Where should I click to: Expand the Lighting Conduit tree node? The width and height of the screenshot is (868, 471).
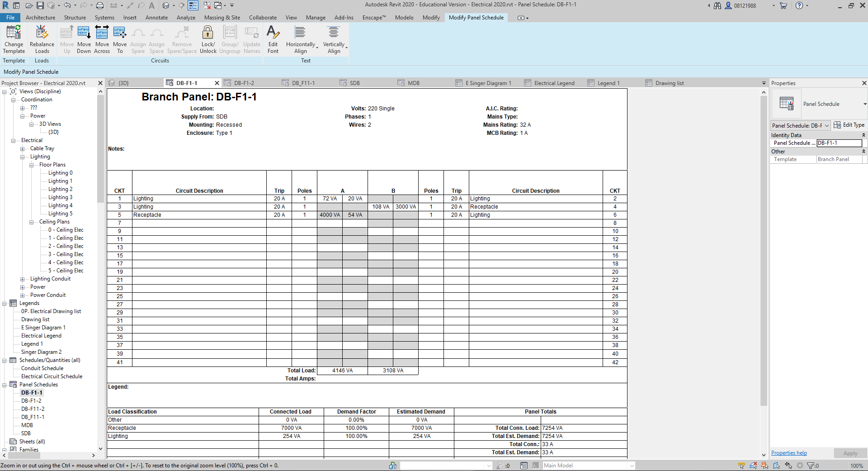coord(23,279)
